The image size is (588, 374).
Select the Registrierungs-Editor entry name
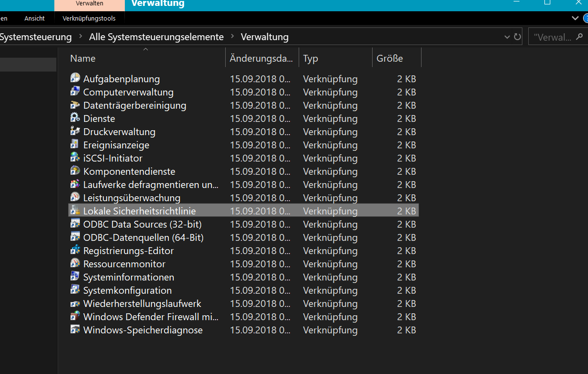coord(128,251)
